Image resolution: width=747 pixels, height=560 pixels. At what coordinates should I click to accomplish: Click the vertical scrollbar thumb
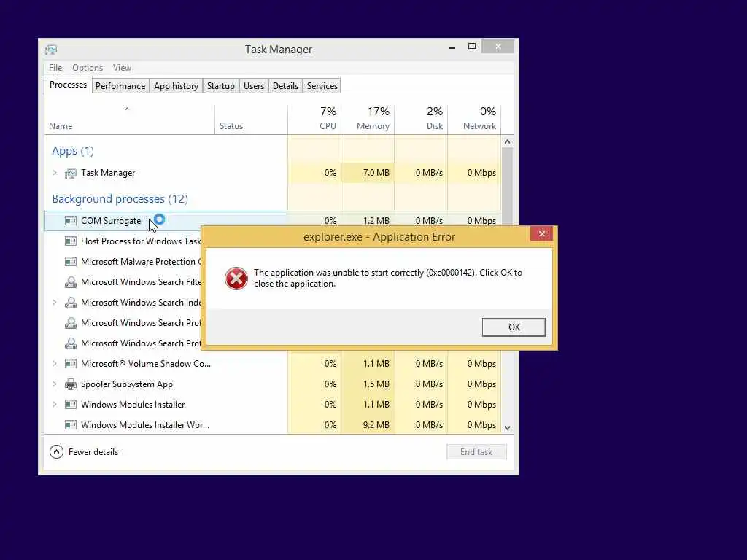508,186
